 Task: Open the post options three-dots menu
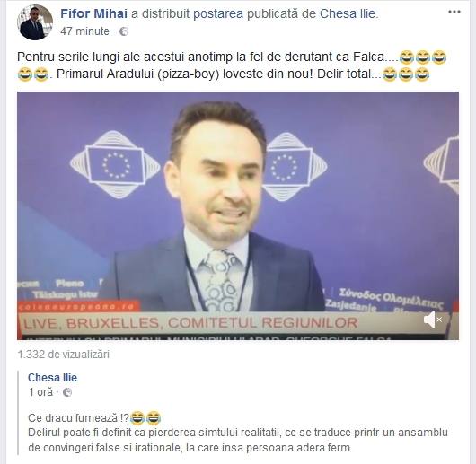(x=454, y=13)
